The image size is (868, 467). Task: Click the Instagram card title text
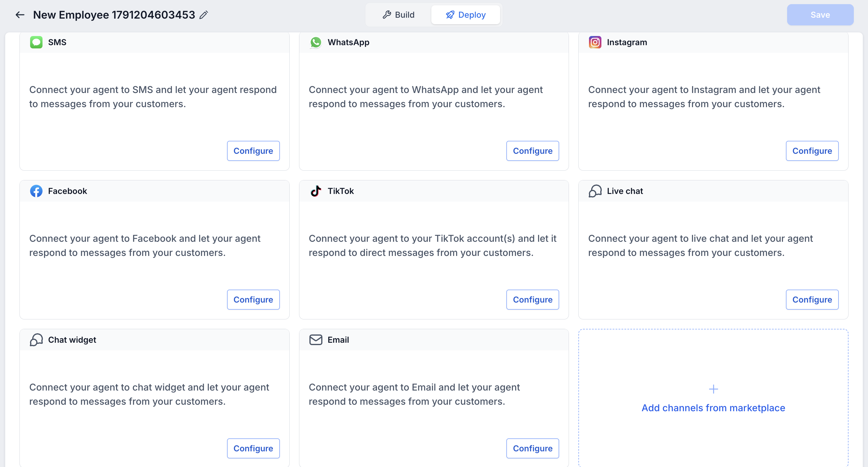(x=627, y=42)
